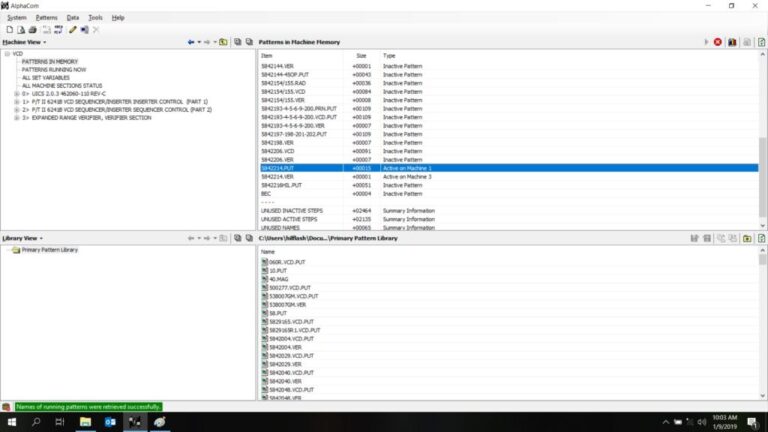Image resolution: width=768 pixels, height=432 pixels.
Task: Select the 5842154/155.RAD row
Action: 508,83
